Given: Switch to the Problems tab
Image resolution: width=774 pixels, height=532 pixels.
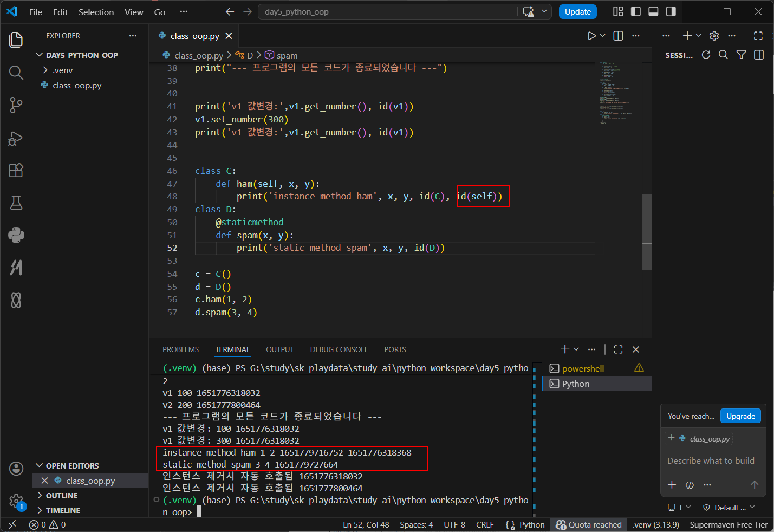Looking at the screenshot, I should 180,349.
